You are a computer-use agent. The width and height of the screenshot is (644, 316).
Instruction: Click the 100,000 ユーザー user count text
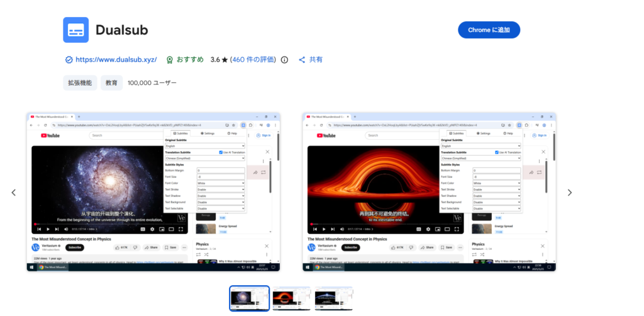pyautogui.click(x=152, y=83)
